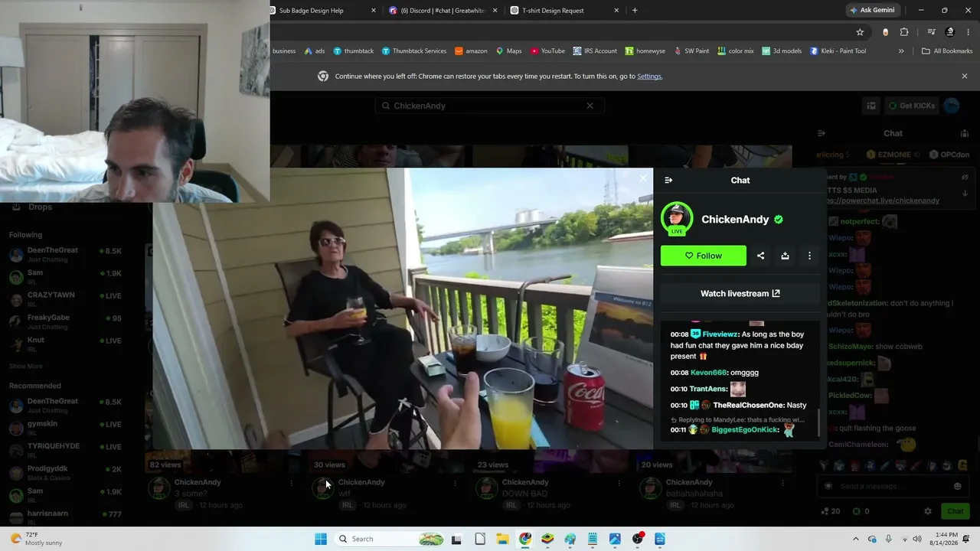Open the Kleki - Paint Tool bookmark
The image size is (980, 551).
838,51
